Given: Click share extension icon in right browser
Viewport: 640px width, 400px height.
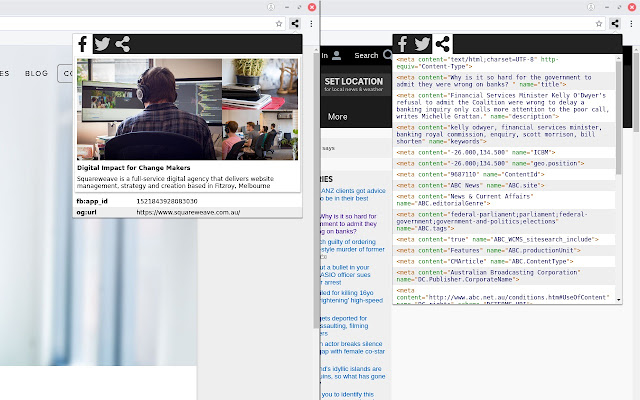Looking at the screenshot, I should pyautogui.click(x=615, y=24).
